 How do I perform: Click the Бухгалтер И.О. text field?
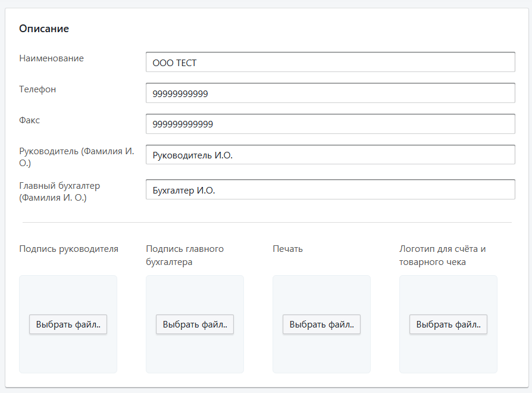coord(330,190)
